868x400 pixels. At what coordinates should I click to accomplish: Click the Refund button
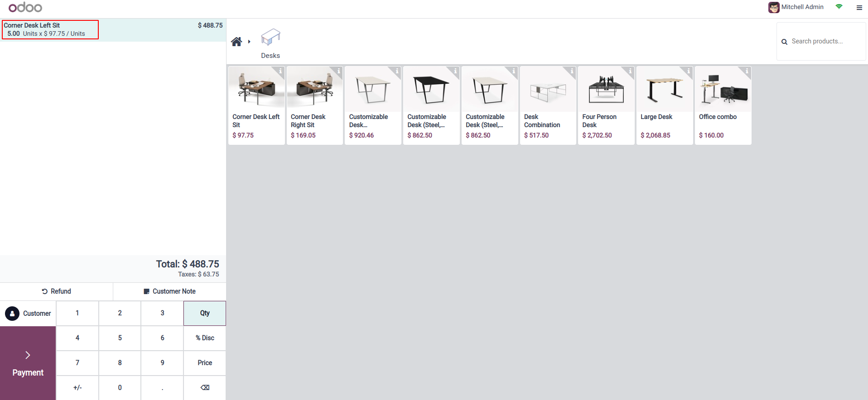57,291
